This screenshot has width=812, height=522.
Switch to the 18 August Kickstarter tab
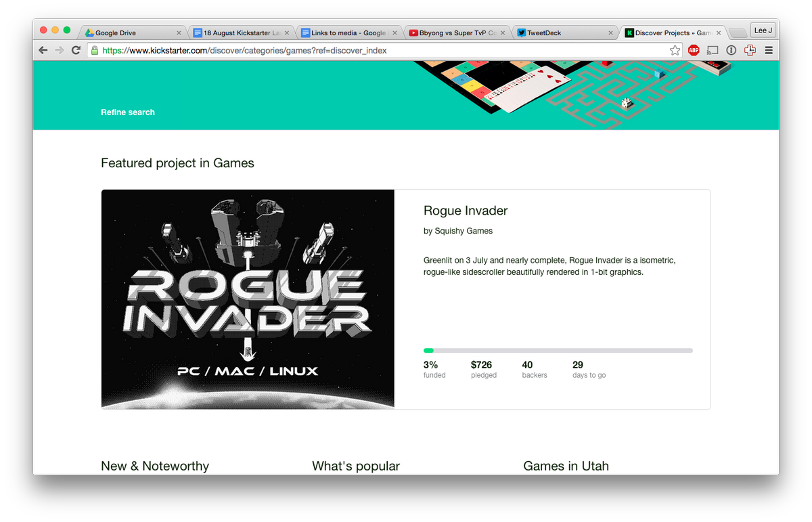(242, 32)
